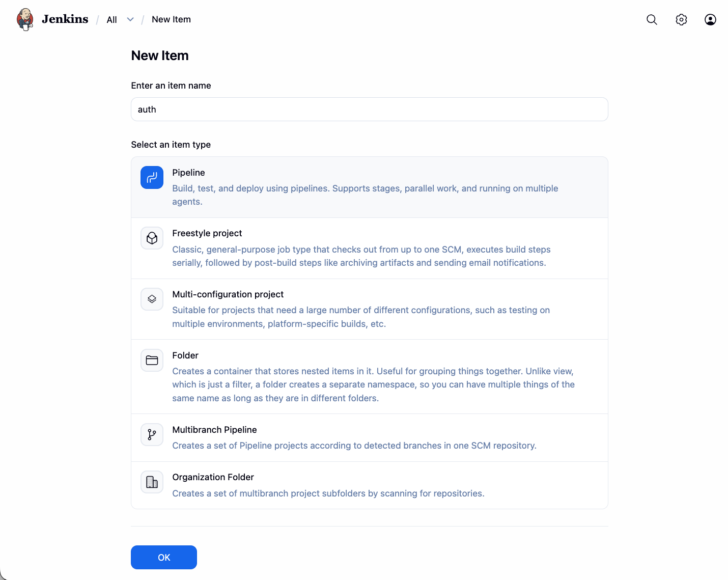Choose Multibranch Pipeline item type
The width and height of the screenshot is (728, 580).
pyautogui.click(x=214, y=430)
